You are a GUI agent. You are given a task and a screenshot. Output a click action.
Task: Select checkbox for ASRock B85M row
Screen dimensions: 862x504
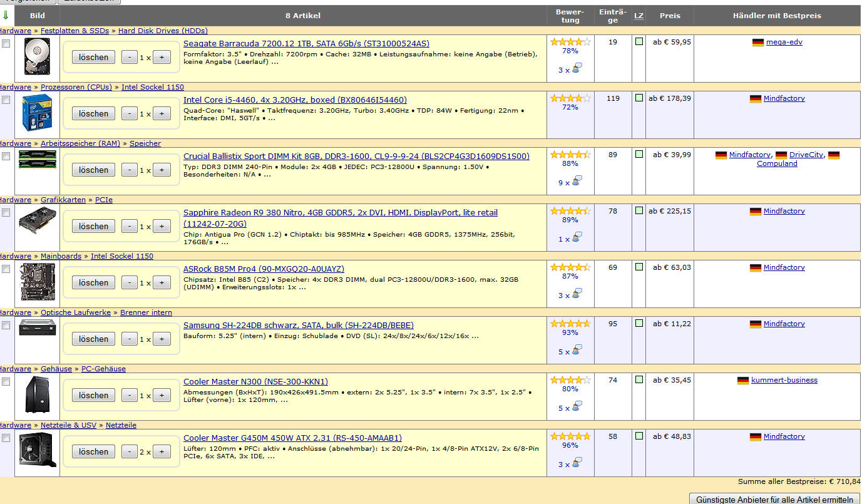coord(6,269)
